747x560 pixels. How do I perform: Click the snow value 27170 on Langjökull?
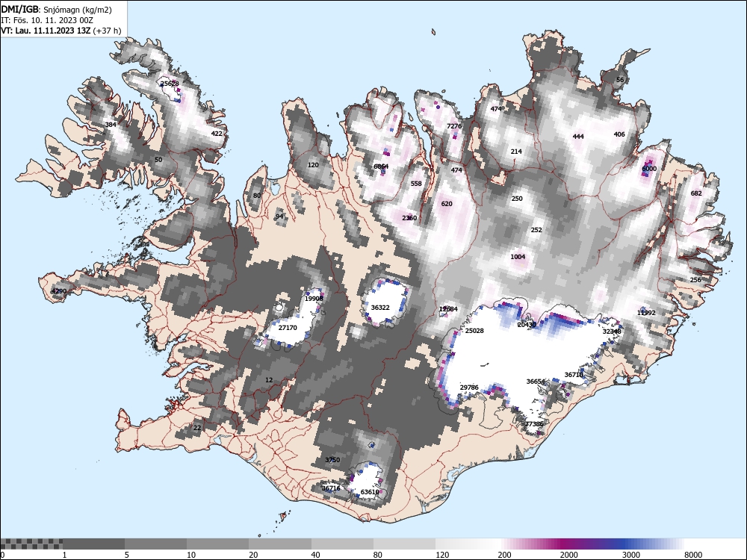point(288,327)
